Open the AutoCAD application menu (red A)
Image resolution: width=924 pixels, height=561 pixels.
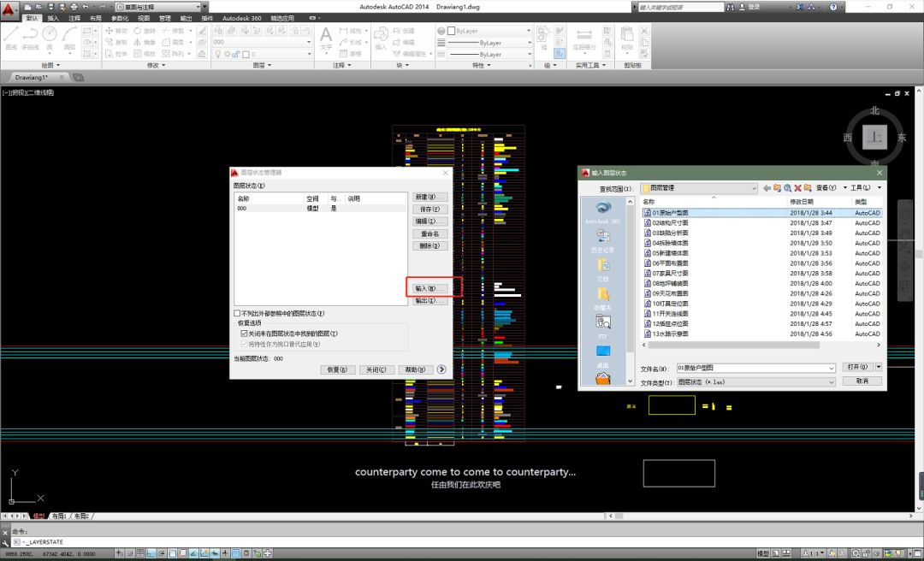[x=9, y=9]
